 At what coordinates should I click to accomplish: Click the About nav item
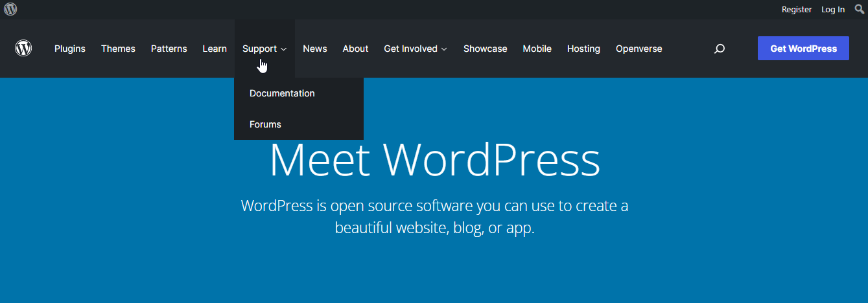tap(355, 49)
